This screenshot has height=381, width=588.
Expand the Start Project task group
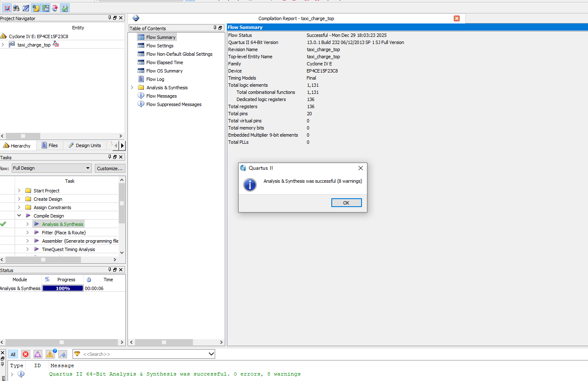pos(19,190)
